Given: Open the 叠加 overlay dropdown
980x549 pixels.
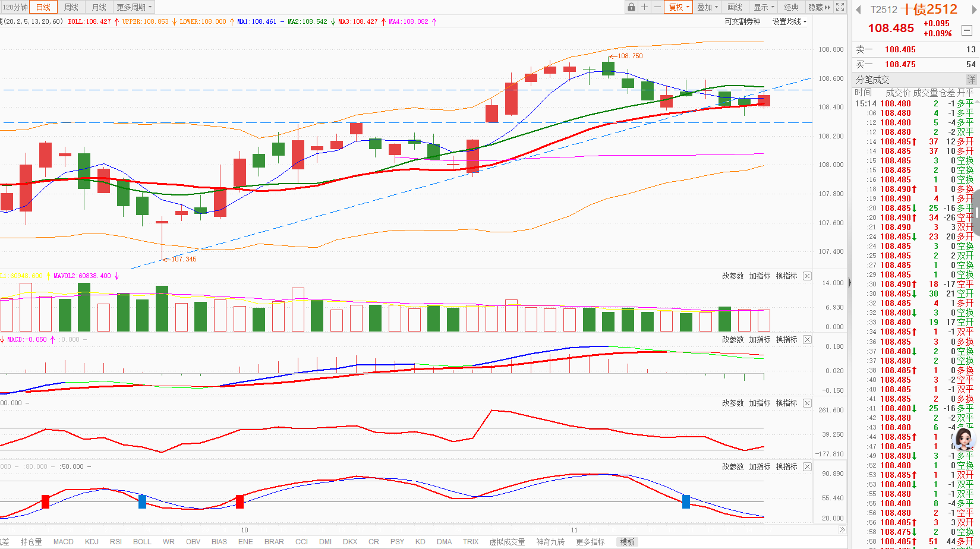Looking at the screenshot, I should [707, 7].
